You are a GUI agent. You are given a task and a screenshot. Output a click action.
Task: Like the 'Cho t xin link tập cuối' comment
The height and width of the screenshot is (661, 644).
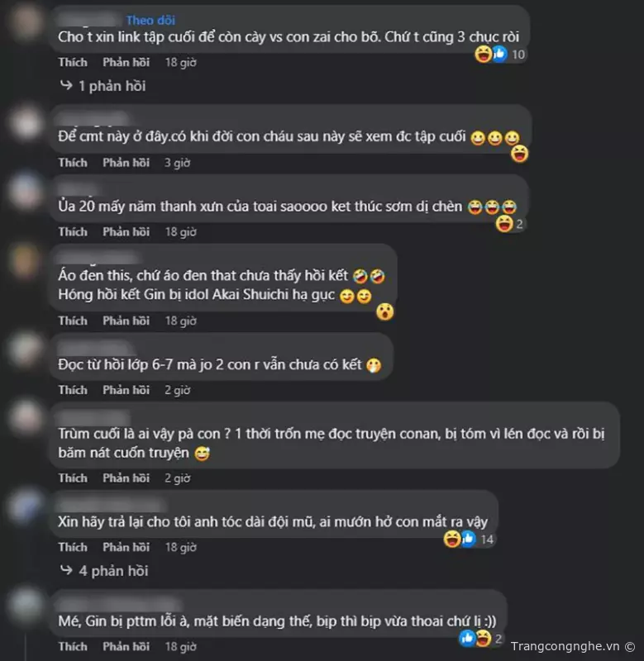click(73, 63)
